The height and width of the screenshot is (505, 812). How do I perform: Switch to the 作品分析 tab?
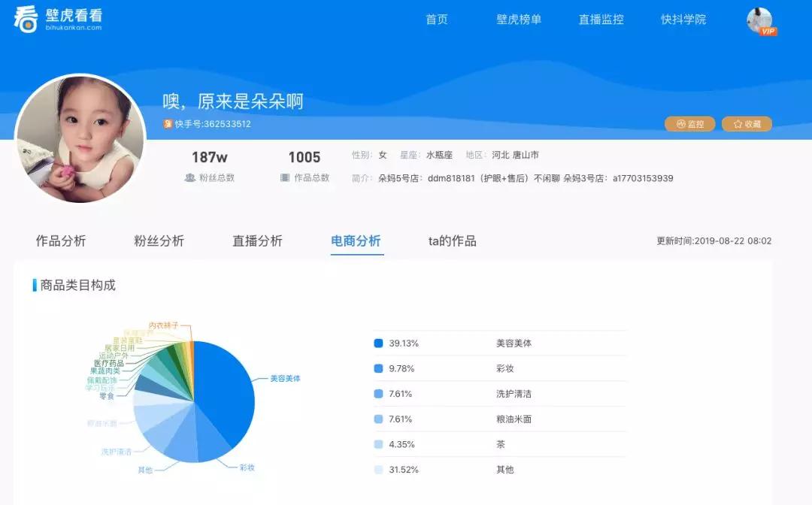tap(61, 241)
